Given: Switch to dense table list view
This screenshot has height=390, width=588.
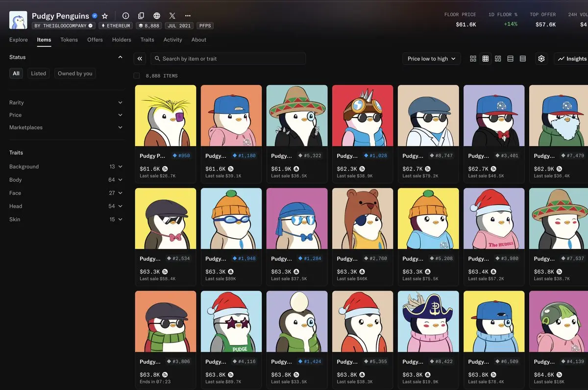Looking at the screenshot, I should click(x=523, y=59).
